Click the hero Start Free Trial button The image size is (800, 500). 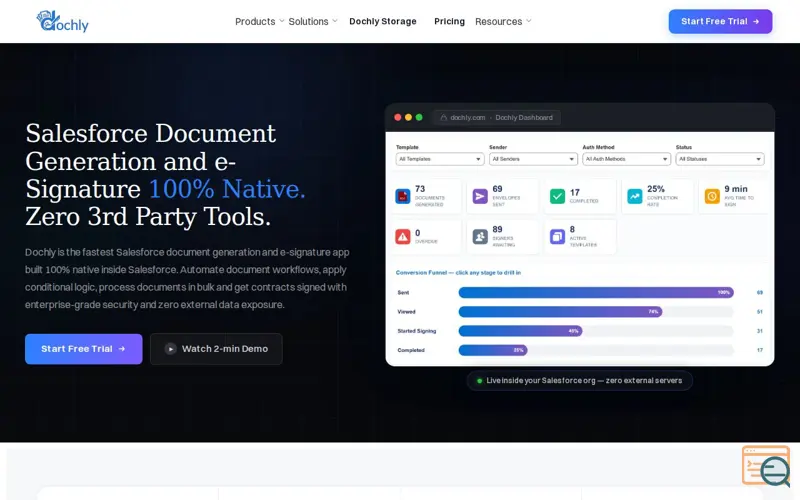pos(84,349)
